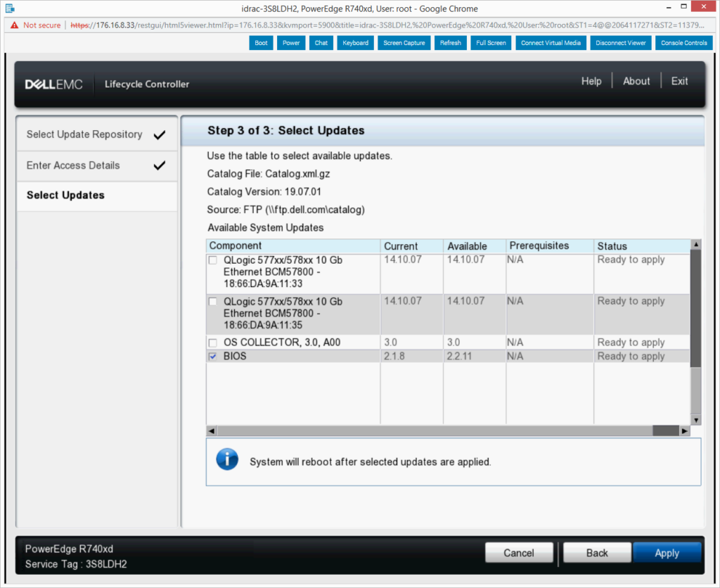Click the Catalog Version 19.07.01 text
Screen dimensions: 720x588
pyautogui.click(x=264, y=192)
